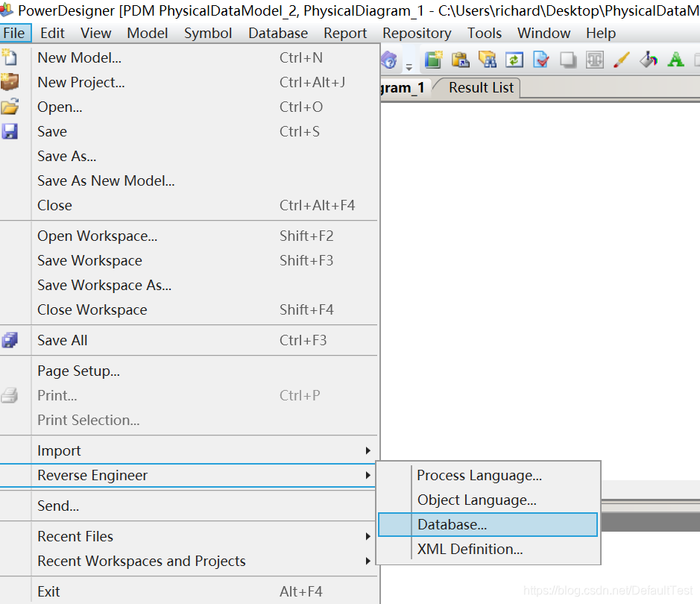Click the Save toolbar icon
Image resolution: width=700 pixels, height=604 pixels.
click(x=10, y=131)
